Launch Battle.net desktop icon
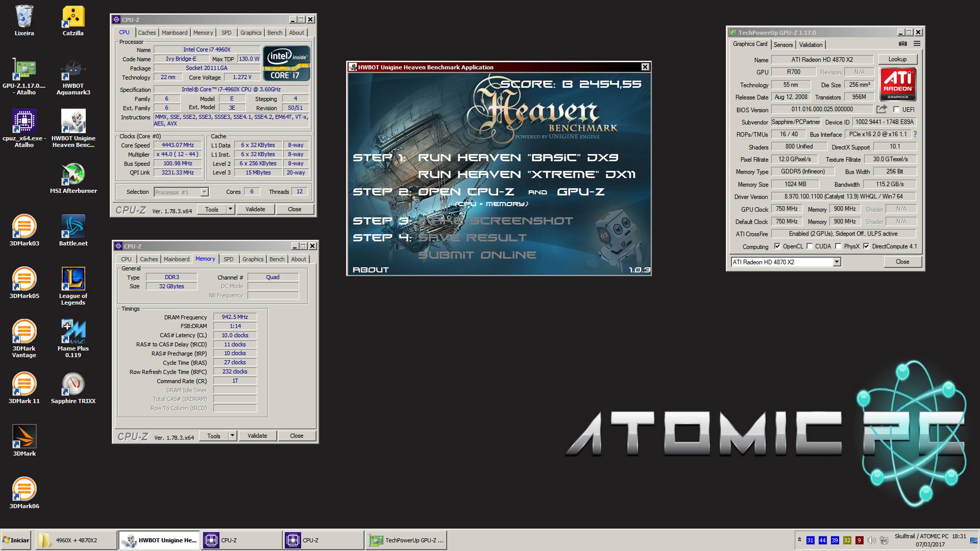980x551 pixels. 73,231
